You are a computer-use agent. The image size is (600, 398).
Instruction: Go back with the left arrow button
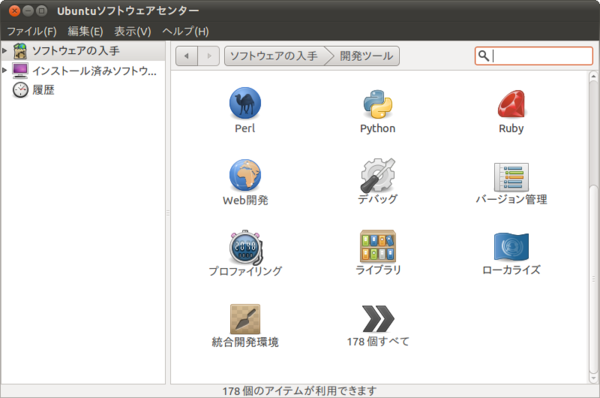[x=186, y=56]
